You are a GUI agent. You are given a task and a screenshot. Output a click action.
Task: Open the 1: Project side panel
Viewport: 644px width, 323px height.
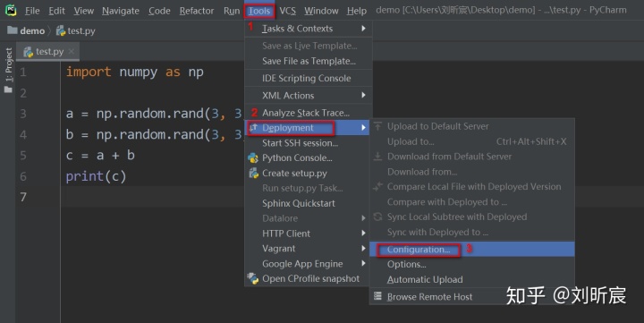click(8, 71)
